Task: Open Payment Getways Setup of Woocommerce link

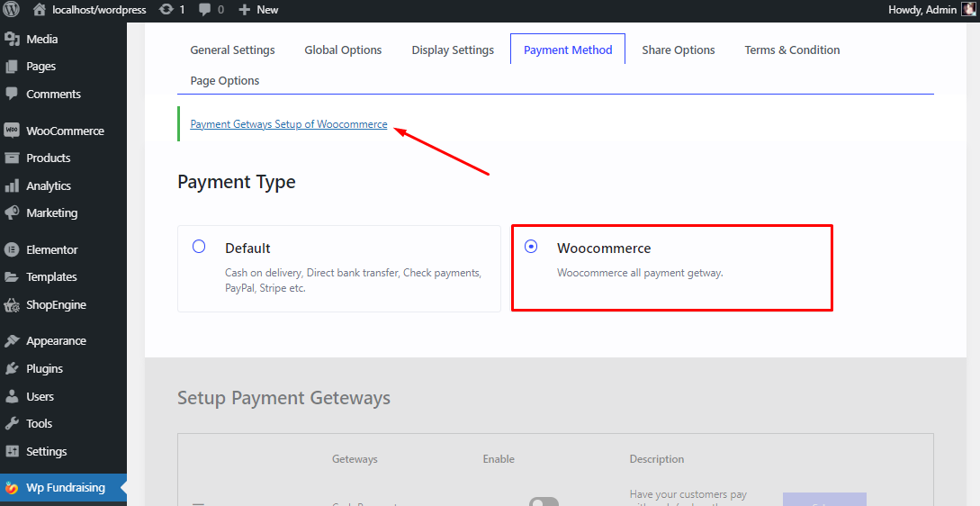Action: (289, 124)
